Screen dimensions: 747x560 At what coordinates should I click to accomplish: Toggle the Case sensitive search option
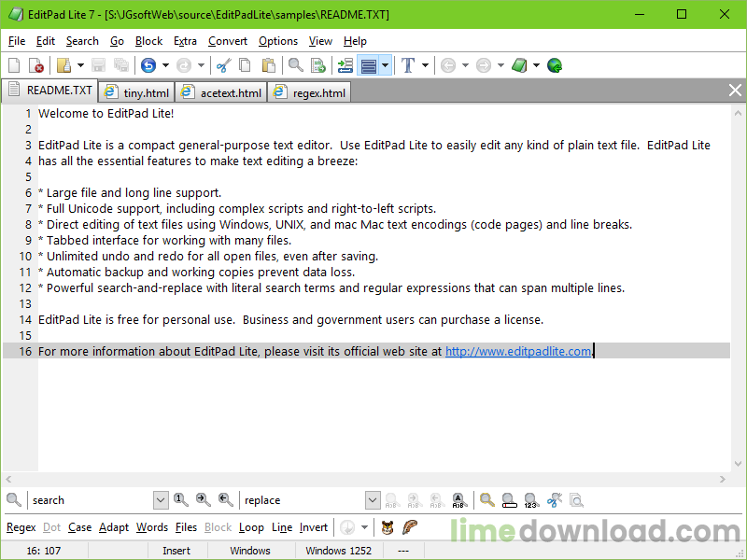point(79,527)
